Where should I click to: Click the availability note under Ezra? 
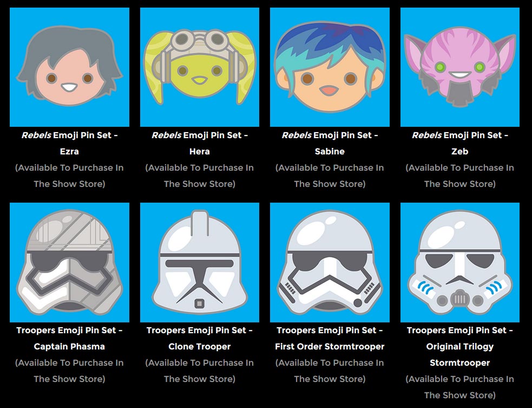[70, 176]
